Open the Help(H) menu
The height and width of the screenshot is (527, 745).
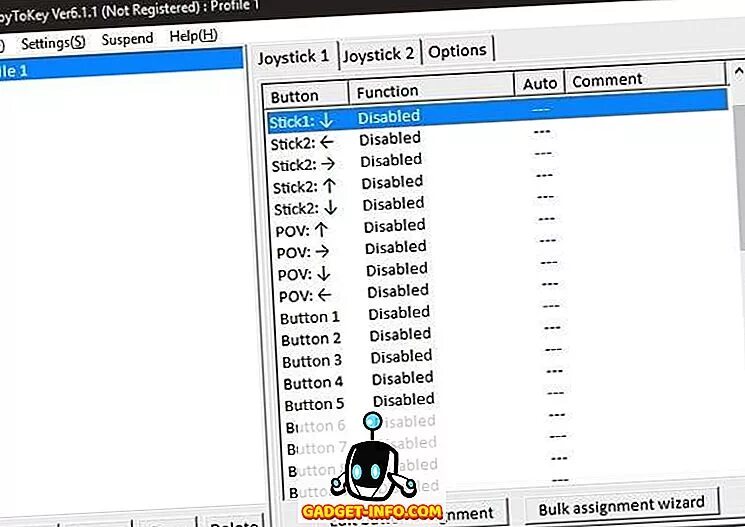click(x=193, y=35)
